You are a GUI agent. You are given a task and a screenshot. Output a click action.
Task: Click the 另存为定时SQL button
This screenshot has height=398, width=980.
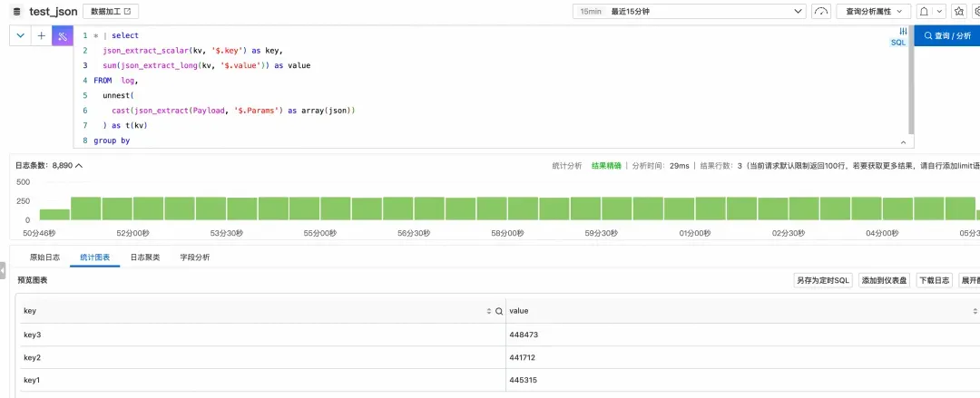click(x=823, y=280)
